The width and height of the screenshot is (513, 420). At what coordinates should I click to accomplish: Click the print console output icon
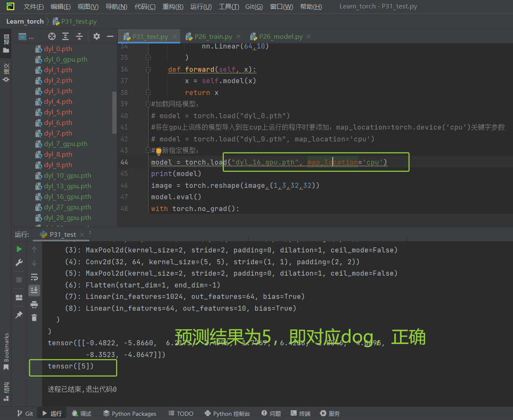pos(34,304)
